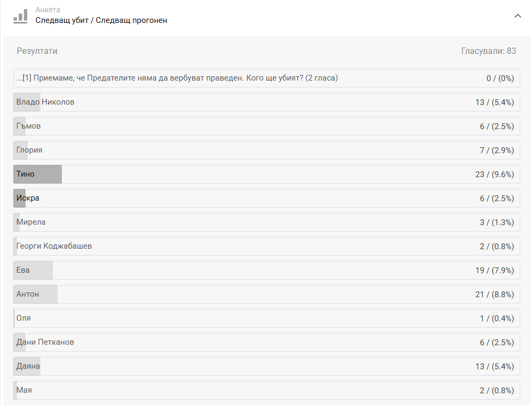Click the poll title 'Следващ убит / Следващ прогонен'
Screen dimensions: 532x405
pyautogui.click(x=101, y=21)
